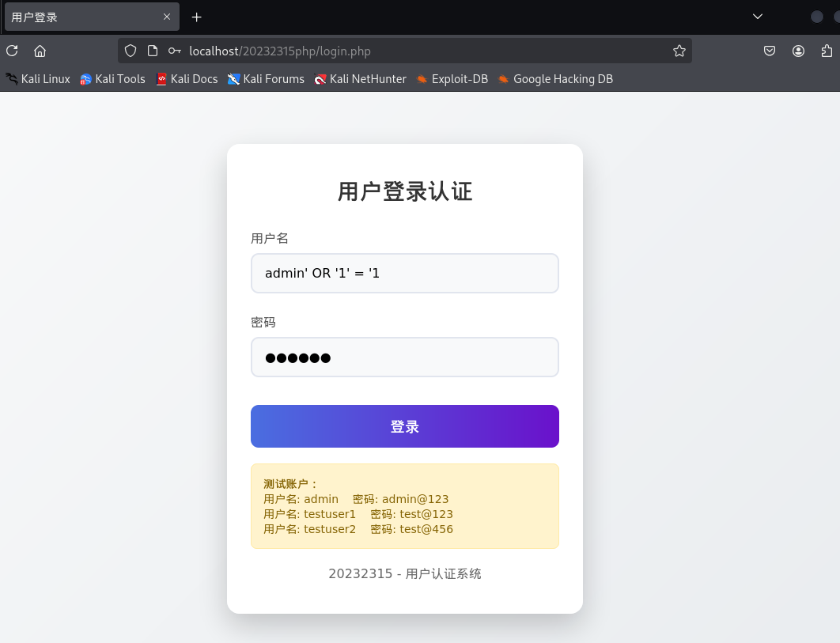Open Kali Tools bookmark
840x643 pixels.
tap(112, 79)
